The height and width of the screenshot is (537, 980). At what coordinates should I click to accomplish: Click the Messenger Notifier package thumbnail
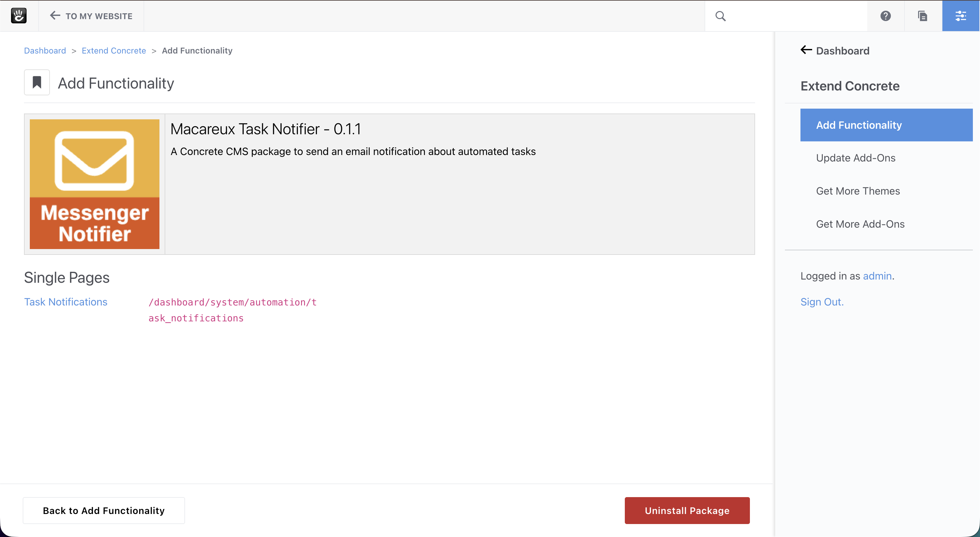point(94,184)
